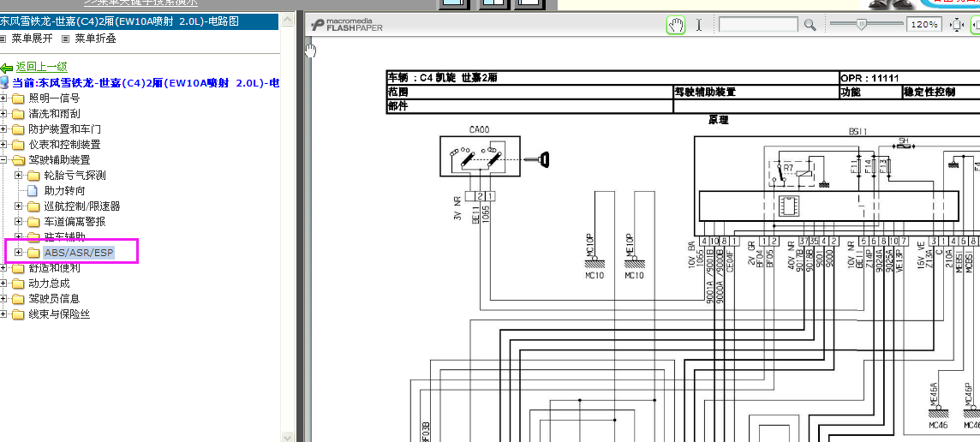
Task: Expand the 线束与保险丝 folder
Action: point(3,314)
